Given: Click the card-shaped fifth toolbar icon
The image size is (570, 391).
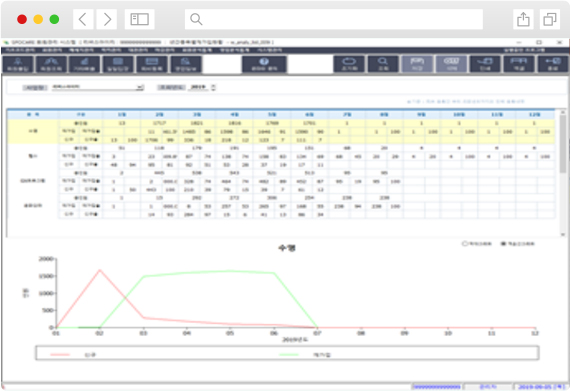Looking at the screenshot, I should click(152, 64).
